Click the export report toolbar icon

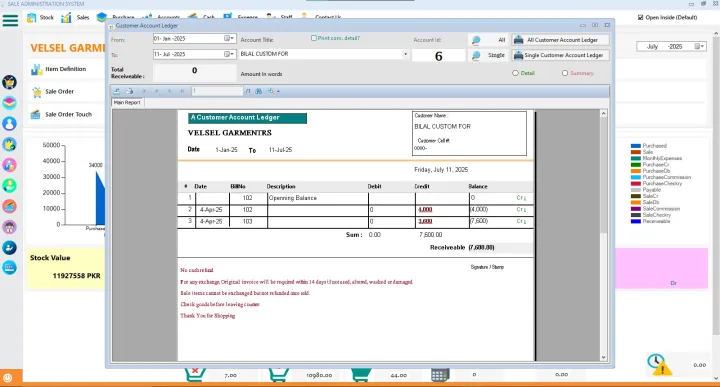click(117, 91)
